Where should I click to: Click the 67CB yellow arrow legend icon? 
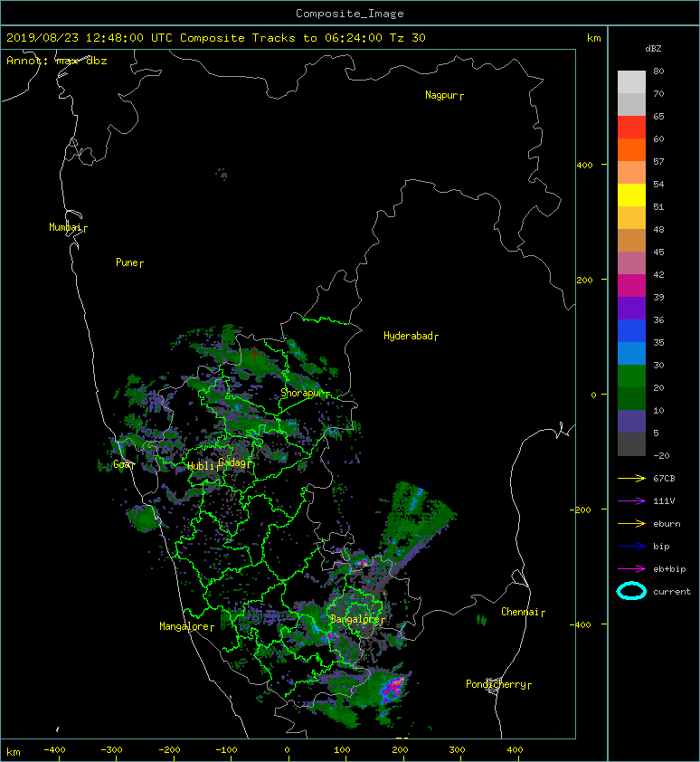click(631, 479)
